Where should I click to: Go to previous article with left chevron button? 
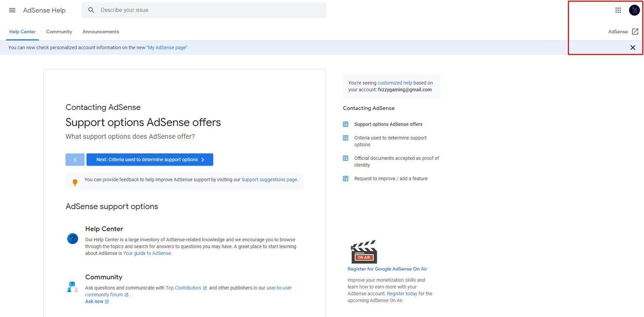[75, 160]
